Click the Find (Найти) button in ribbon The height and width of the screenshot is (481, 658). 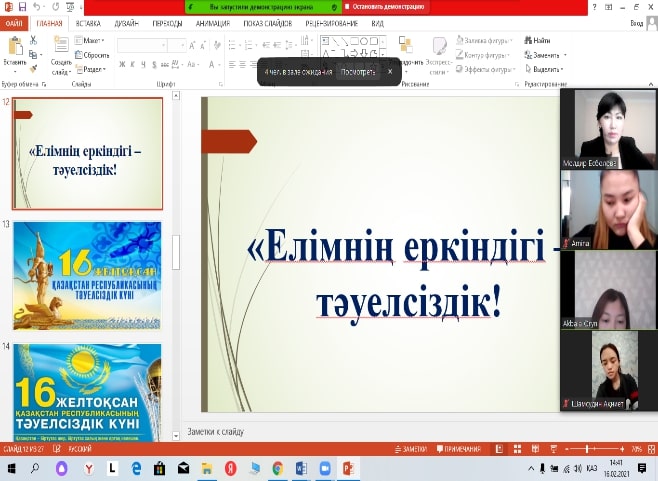pos(541,40)
